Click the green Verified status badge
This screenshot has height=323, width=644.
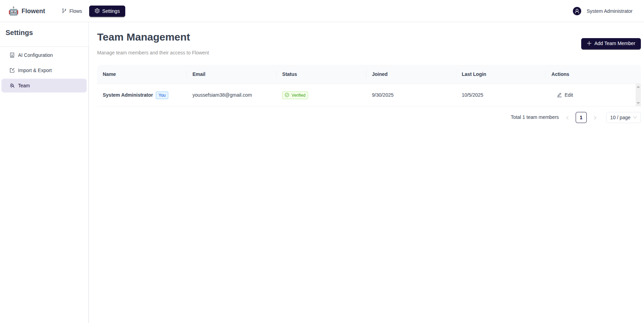point(295,95)
